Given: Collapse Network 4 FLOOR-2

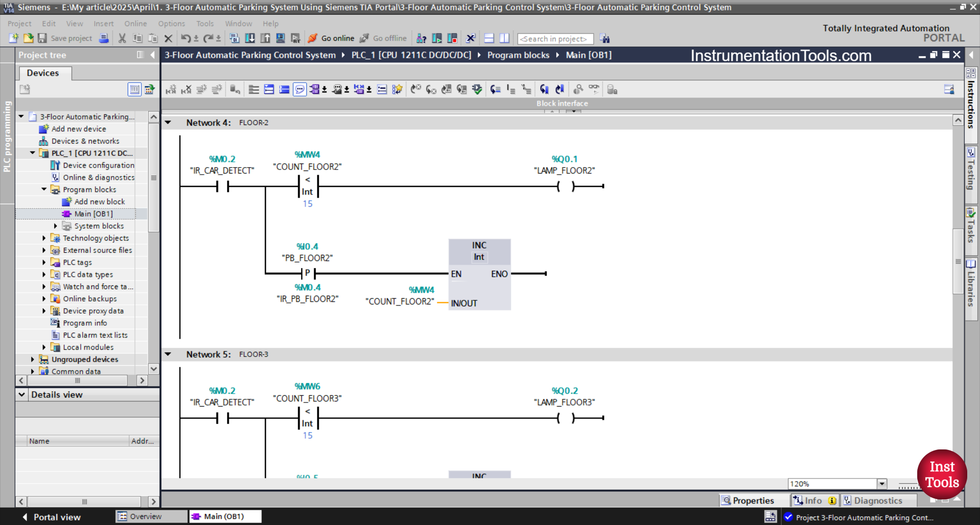Looking at the screenshot, I should click(x=169, y=123).
